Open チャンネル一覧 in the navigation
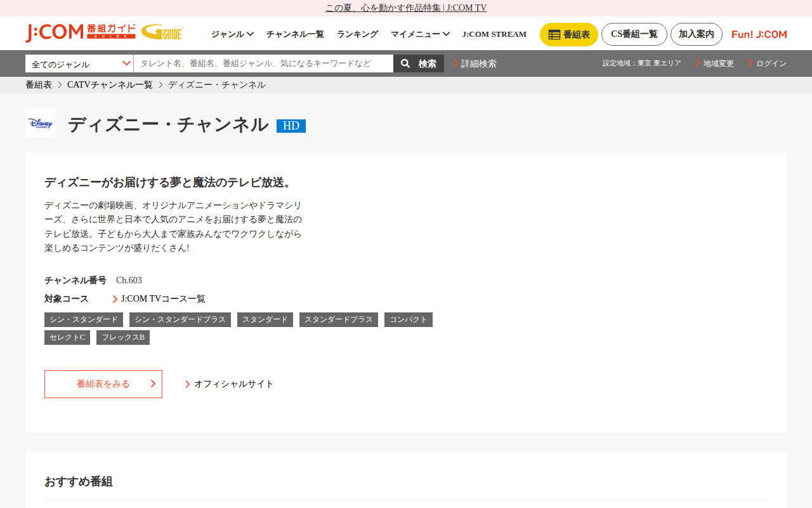The width and height of the screenshot is (812, 508). click(295, 34)
